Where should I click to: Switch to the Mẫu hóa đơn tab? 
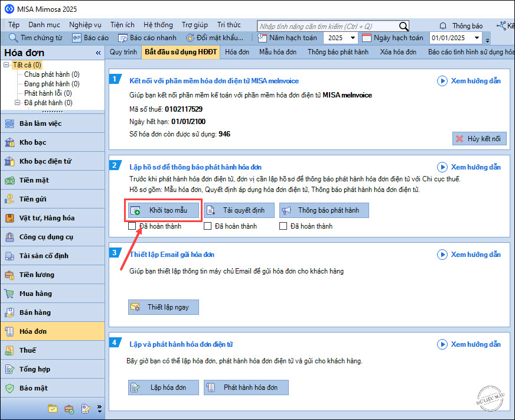tap(278, 52)
